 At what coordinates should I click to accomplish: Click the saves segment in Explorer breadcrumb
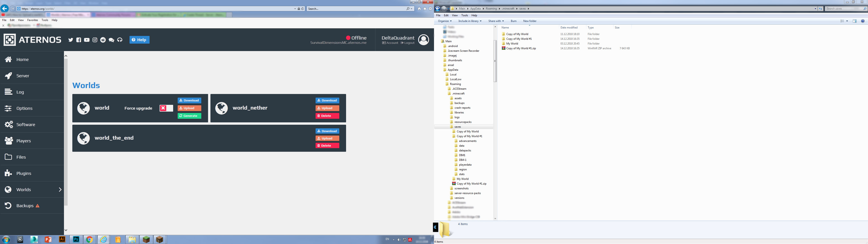(x=522, y=9)
